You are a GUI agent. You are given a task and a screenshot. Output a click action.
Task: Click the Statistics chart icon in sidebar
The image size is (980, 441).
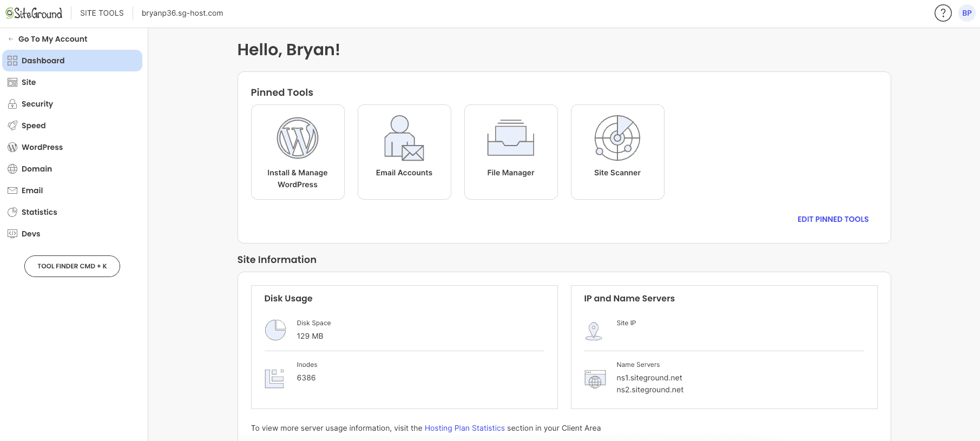(12, 212)
